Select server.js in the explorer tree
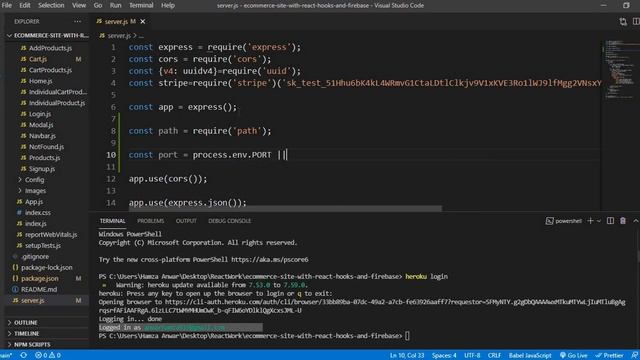 33,301
